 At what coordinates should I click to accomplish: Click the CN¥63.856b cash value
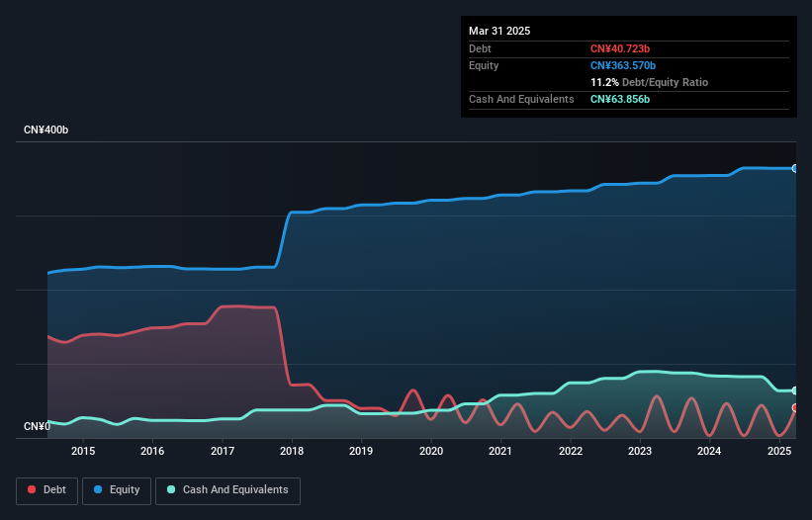click(620, 99)
